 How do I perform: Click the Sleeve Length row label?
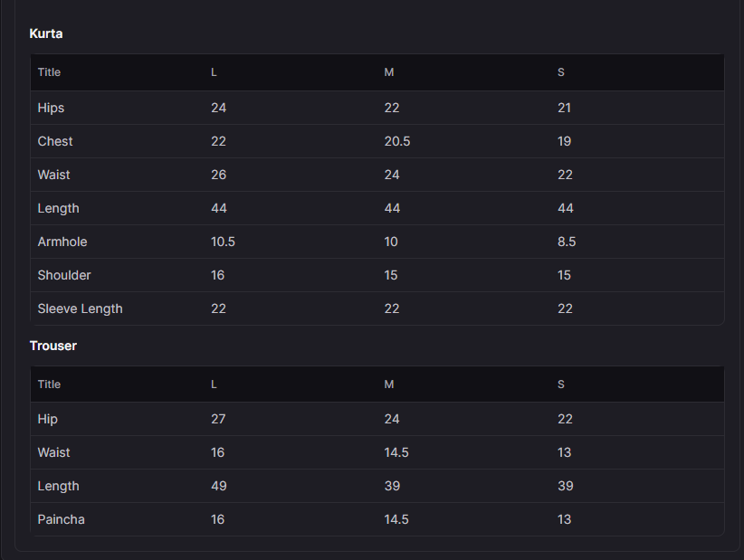[x=81, y=308]
